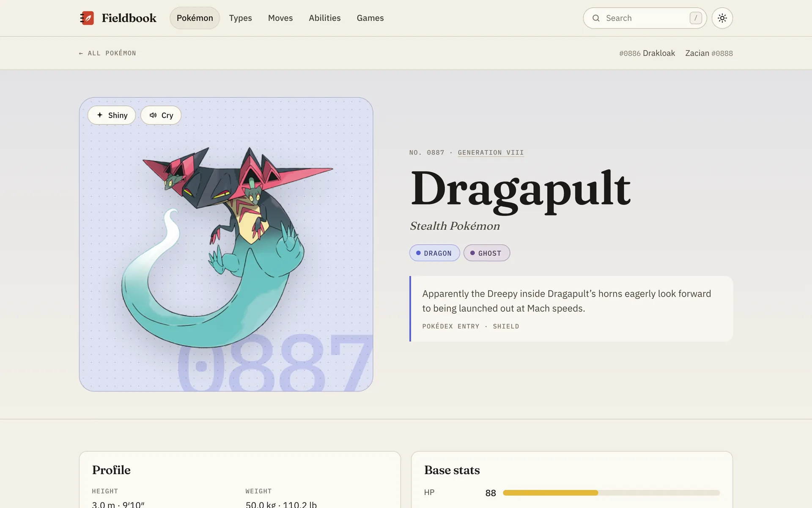Click the NO. 0887 label
Screen dimensions: 812x508
click(427, 152)
